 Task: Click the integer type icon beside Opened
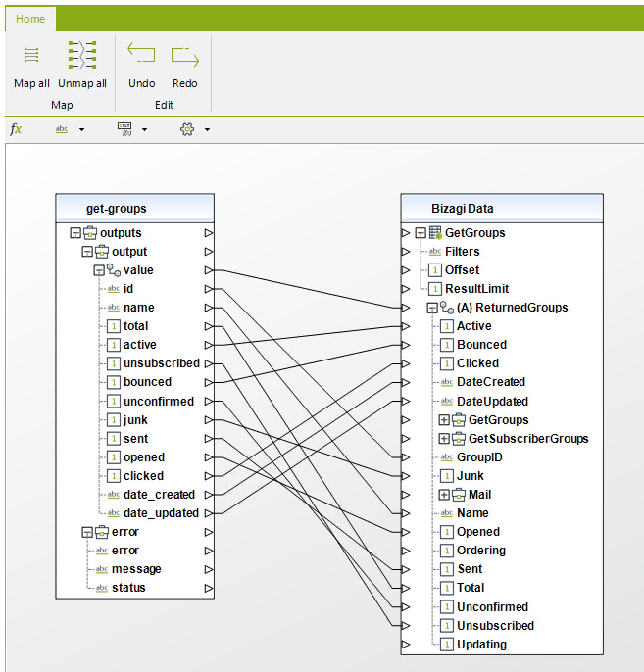(x=446, y=532)
